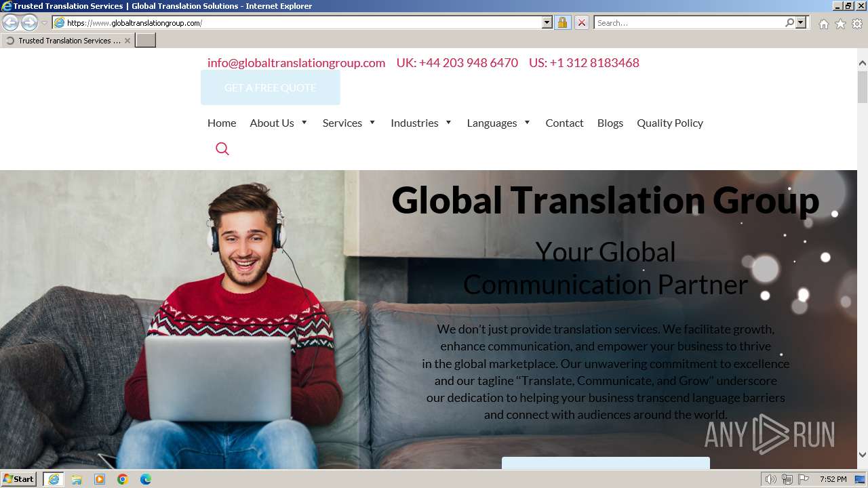Expand the Services submenu arrow
868x488 pixels.
point(372,123)
